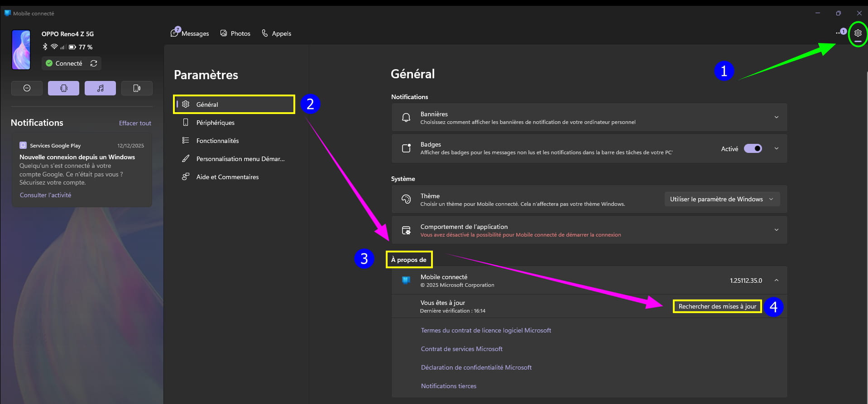Viewport: 868px width, 404px height.
Task: Toggle the phone audio player button
Action: (x=100, y=88)
